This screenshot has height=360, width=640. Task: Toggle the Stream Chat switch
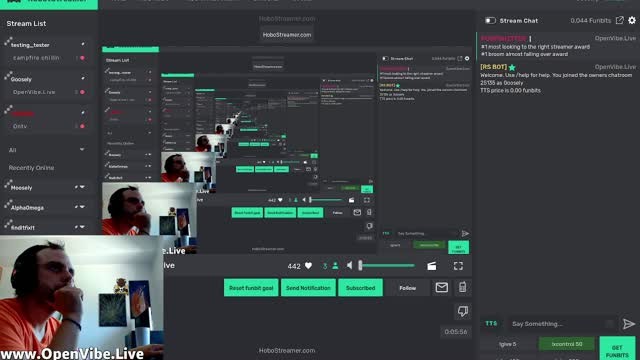[490, 20]
